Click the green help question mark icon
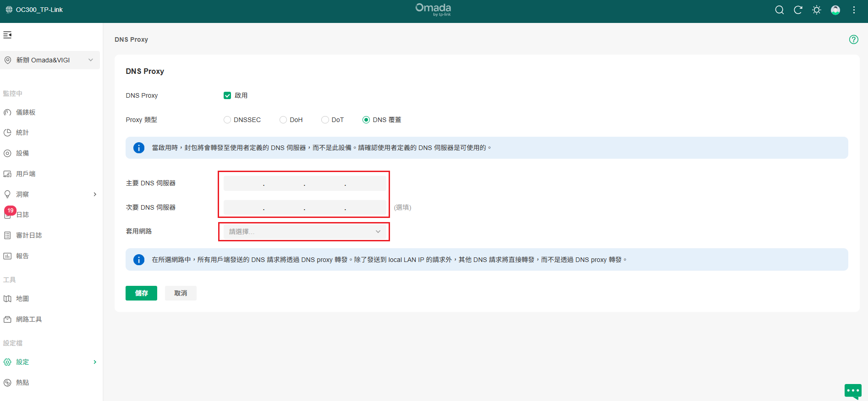Viewport: 868px width, 401px height. [x=853, y=39]
